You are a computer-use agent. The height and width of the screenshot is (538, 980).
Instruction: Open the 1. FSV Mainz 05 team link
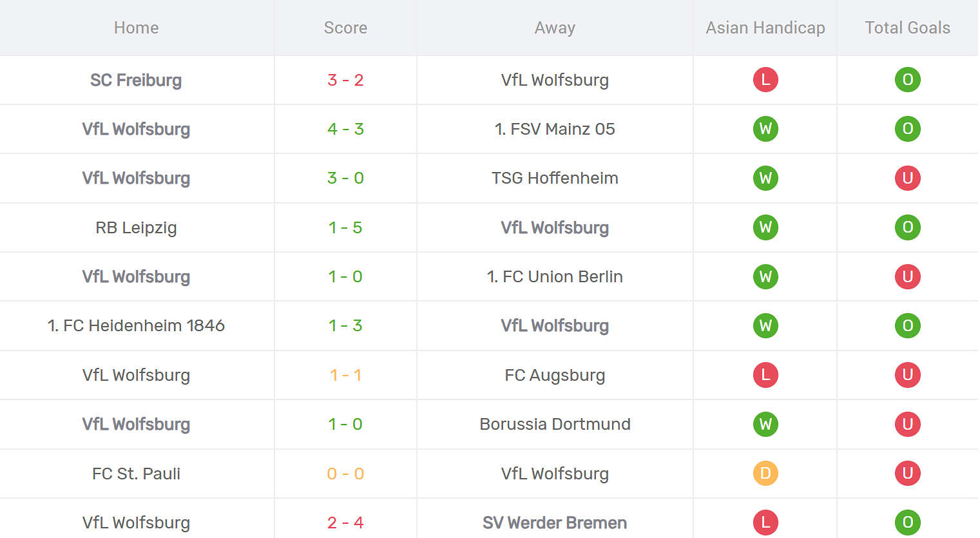[555, 129]
